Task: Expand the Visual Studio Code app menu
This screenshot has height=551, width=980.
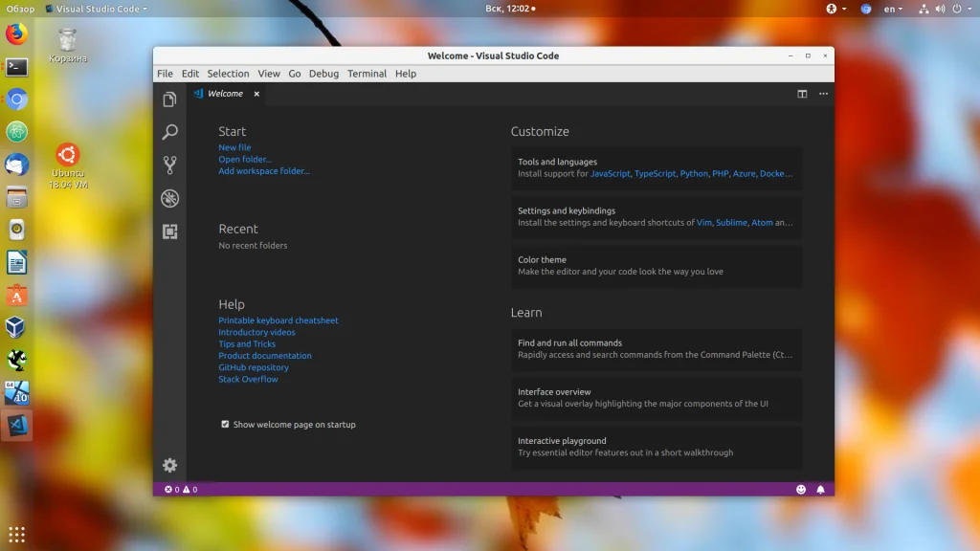Action: 96,9
